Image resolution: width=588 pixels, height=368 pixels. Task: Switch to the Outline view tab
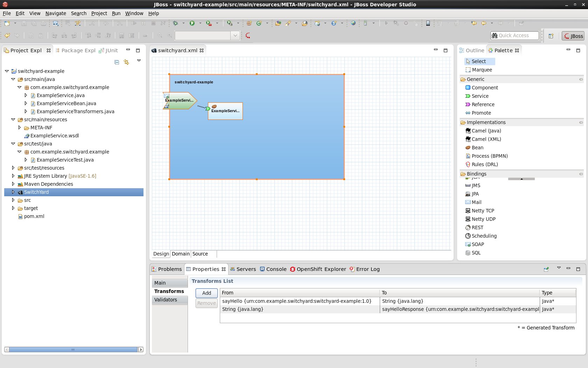pos(472,50)
